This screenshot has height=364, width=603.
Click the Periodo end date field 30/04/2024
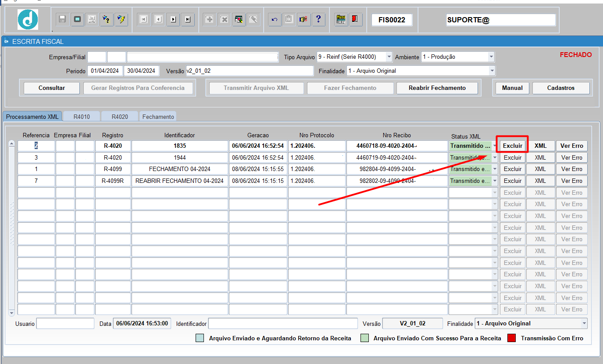(142, 71)
